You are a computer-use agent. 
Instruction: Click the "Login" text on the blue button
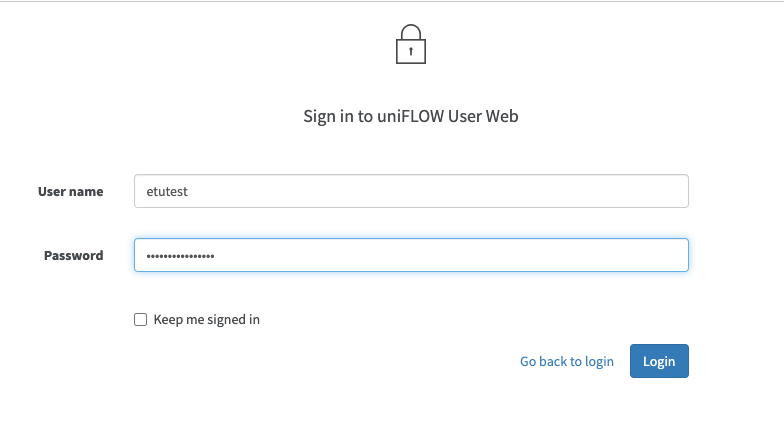pyautogui.click(x=659, y=361)
